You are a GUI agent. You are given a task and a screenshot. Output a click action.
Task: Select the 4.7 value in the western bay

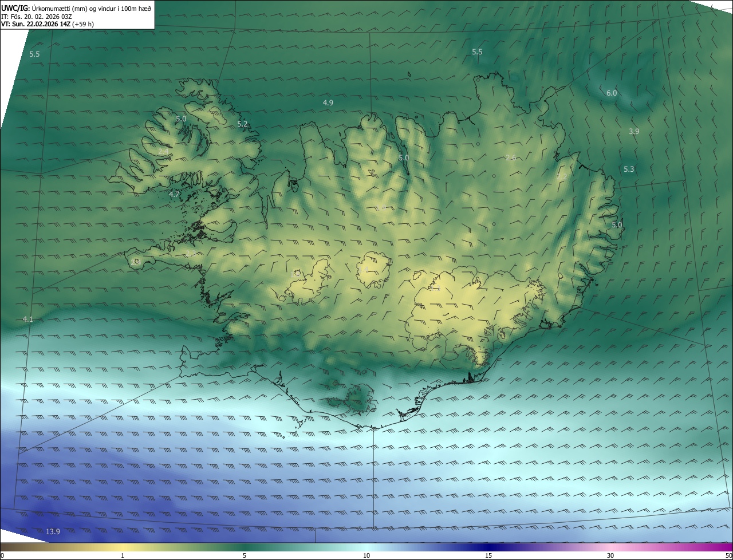coord(175,195)
